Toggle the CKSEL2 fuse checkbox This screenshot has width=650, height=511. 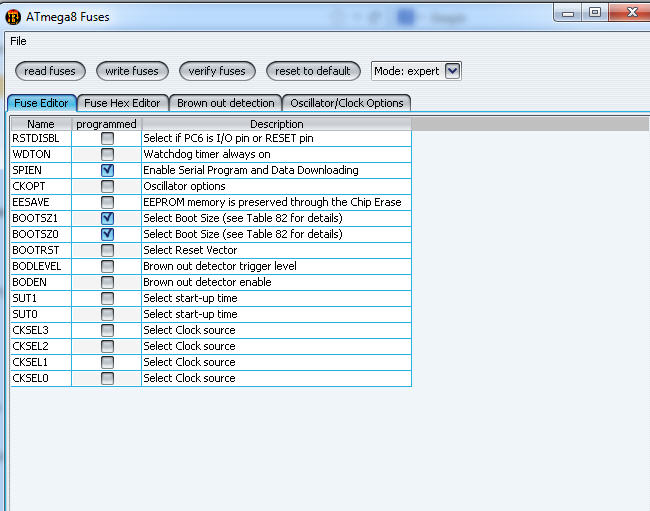[x=107, y=346]
